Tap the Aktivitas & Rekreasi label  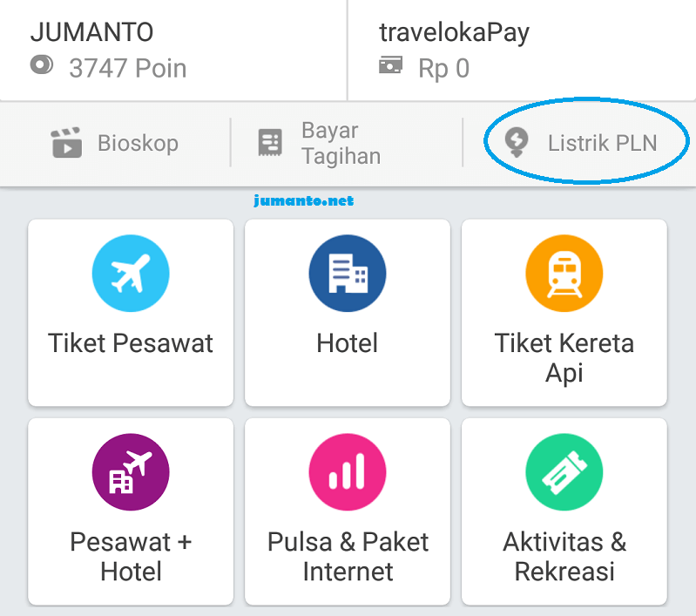(564, 557)
